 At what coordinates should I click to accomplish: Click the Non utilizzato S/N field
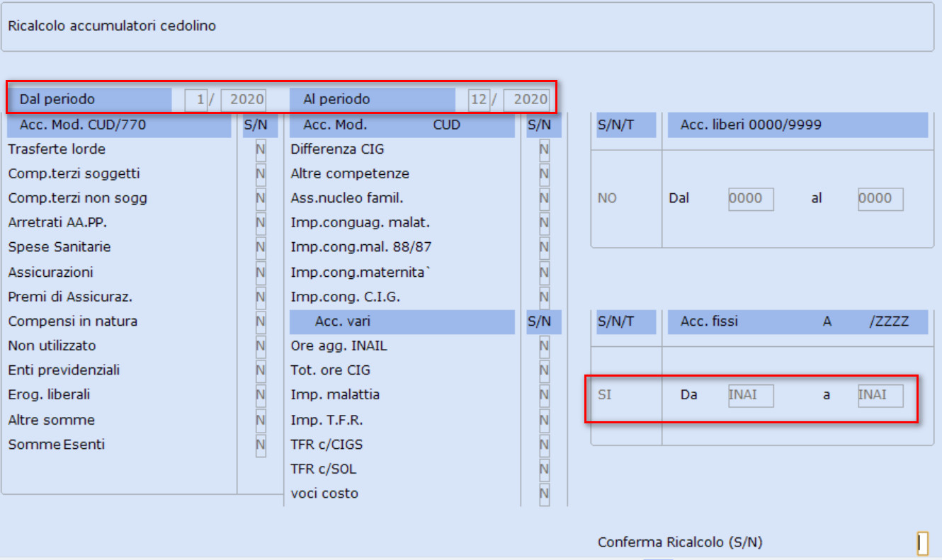point(261,346)
